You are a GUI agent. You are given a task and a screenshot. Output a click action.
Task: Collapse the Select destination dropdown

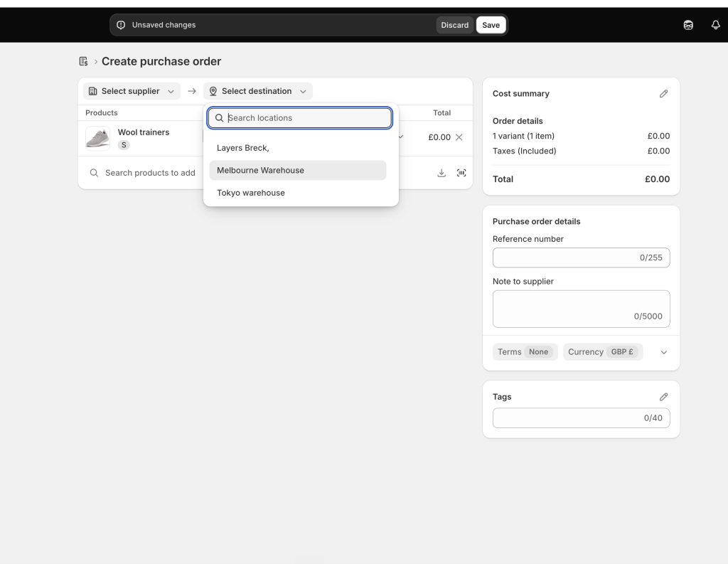tap(257, 91)
